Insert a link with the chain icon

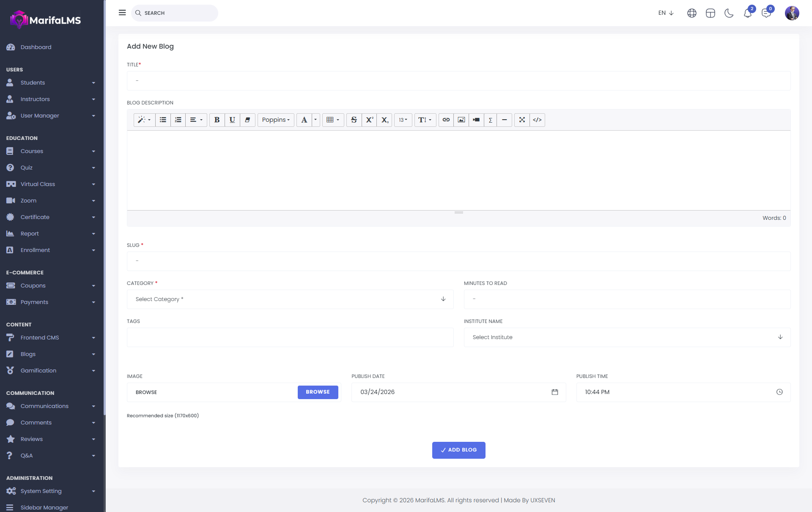point(446,120)
